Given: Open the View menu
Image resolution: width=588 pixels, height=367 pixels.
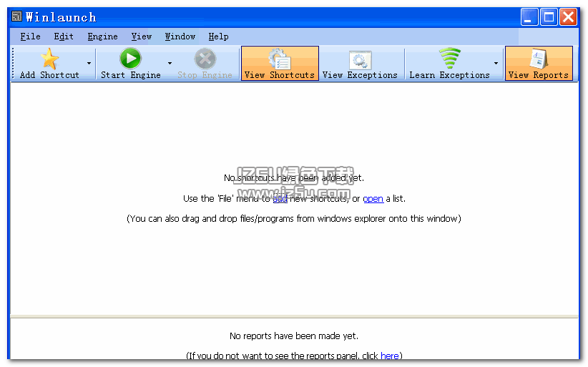Looking at the screenshot, I should pos(142,36).
